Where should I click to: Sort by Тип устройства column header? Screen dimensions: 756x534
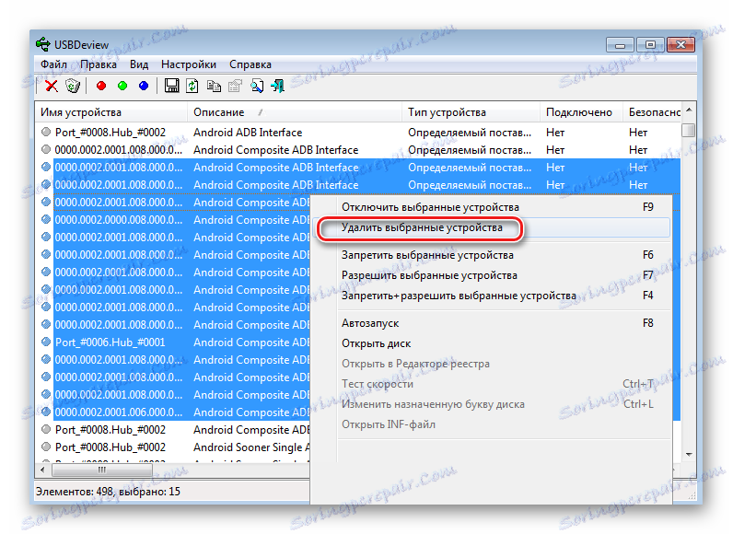click(471, 112)
